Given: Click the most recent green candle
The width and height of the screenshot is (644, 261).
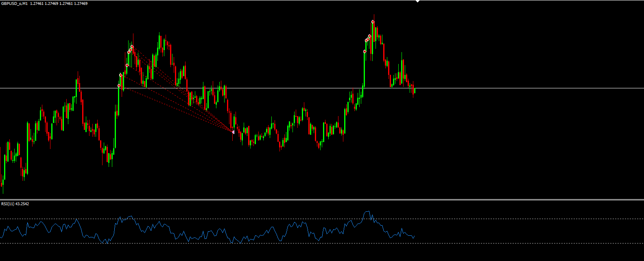Looking at the screenshot, I should (415, 90).
